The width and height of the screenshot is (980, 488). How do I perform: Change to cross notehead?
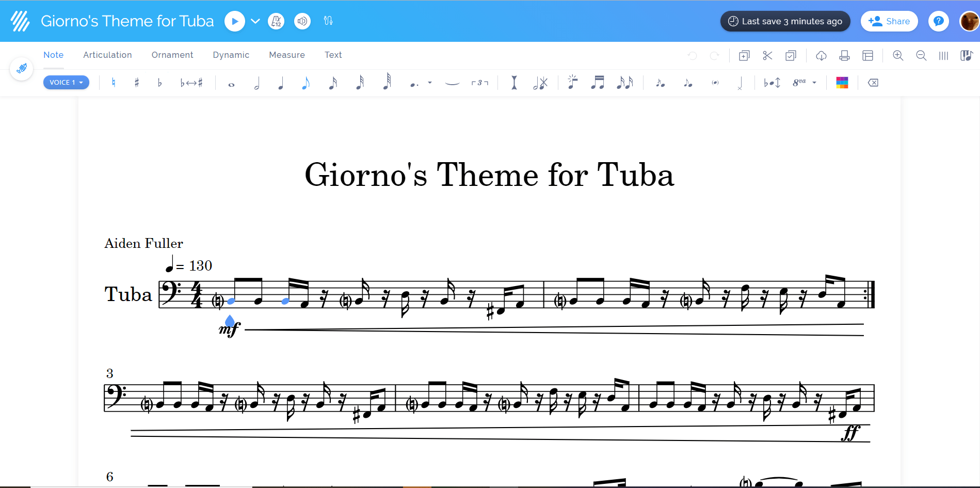click(740, 83)
